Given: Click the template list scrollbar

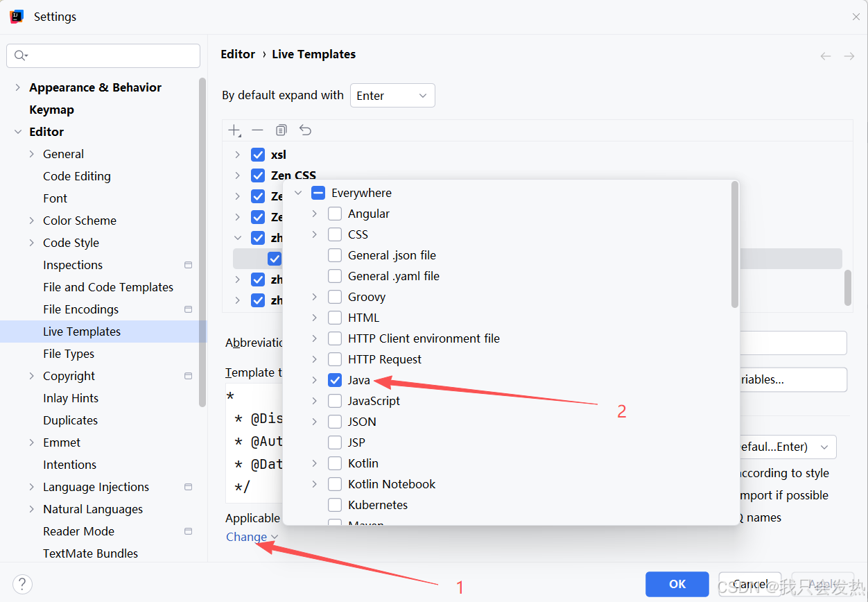Looking at the screenshot, I should coord(847,288).
